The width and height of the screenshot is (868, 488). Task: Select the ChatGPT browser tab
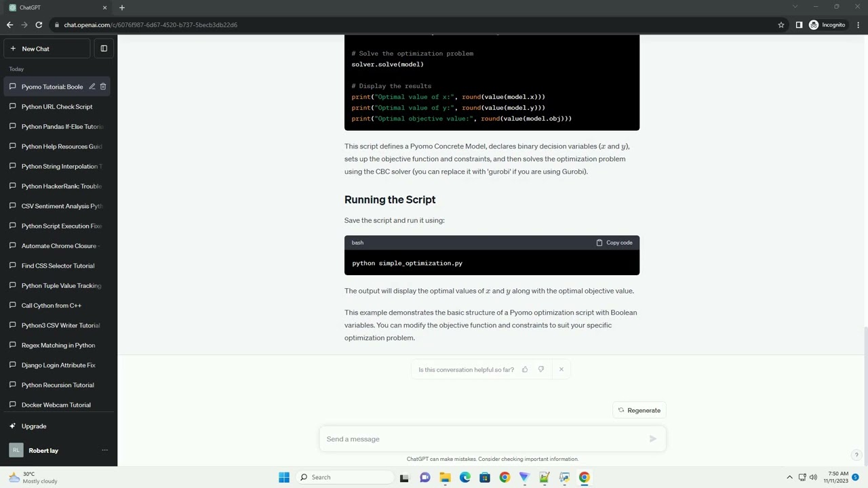pos(58,7)
